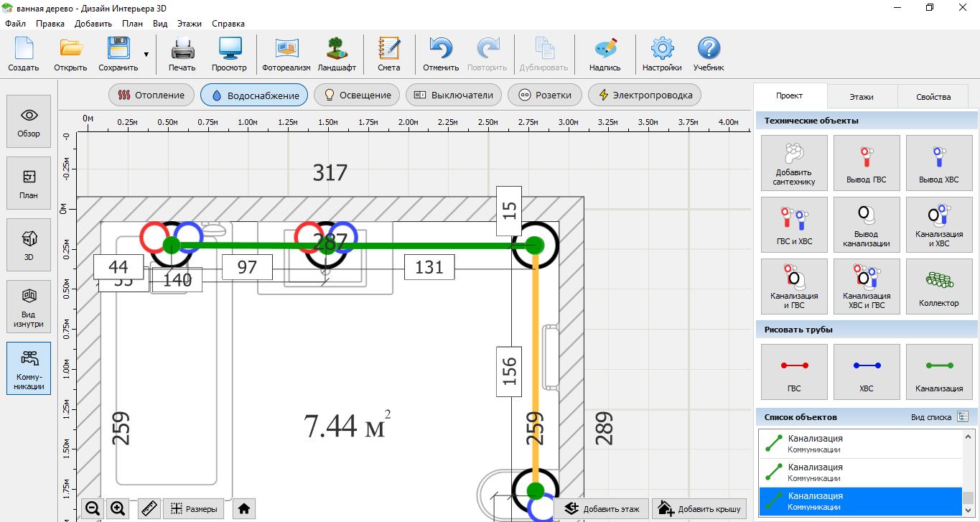980x522 pixels.
Task: Enable the Освещение layer
Action: [x=357, y=95]
